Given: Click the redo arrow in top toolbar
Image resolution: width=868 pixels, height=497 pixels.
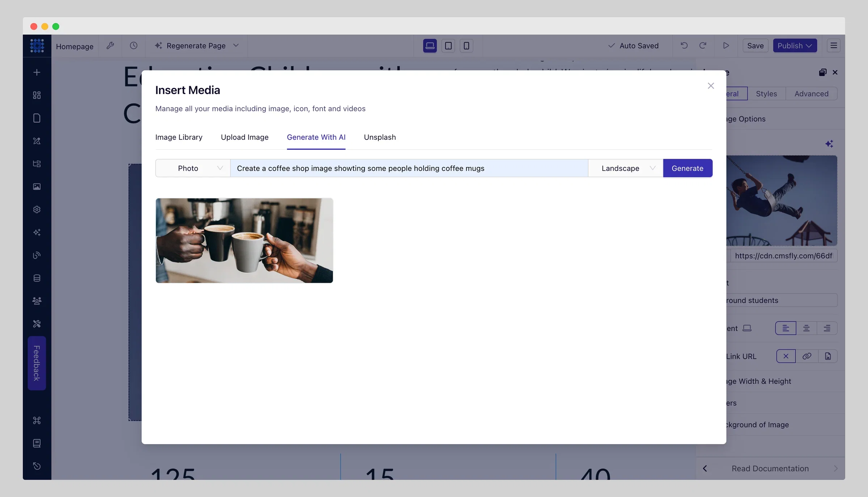Looking at the screenshot, I should pos(703,46).
